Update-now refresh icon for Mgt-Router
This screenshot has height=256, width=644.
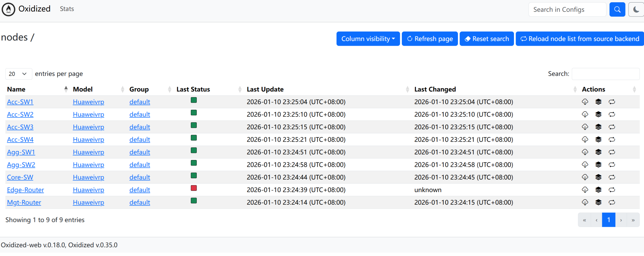click(612, 202)
